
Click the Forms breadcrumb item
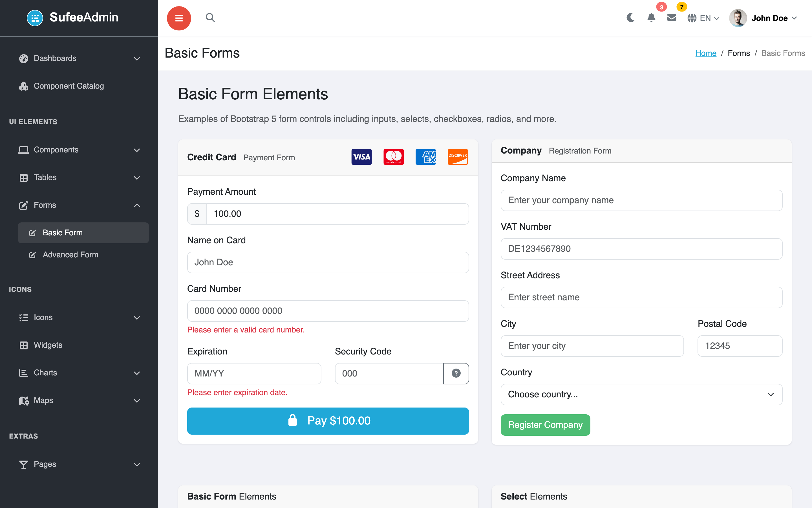click(x=738, y=53)
